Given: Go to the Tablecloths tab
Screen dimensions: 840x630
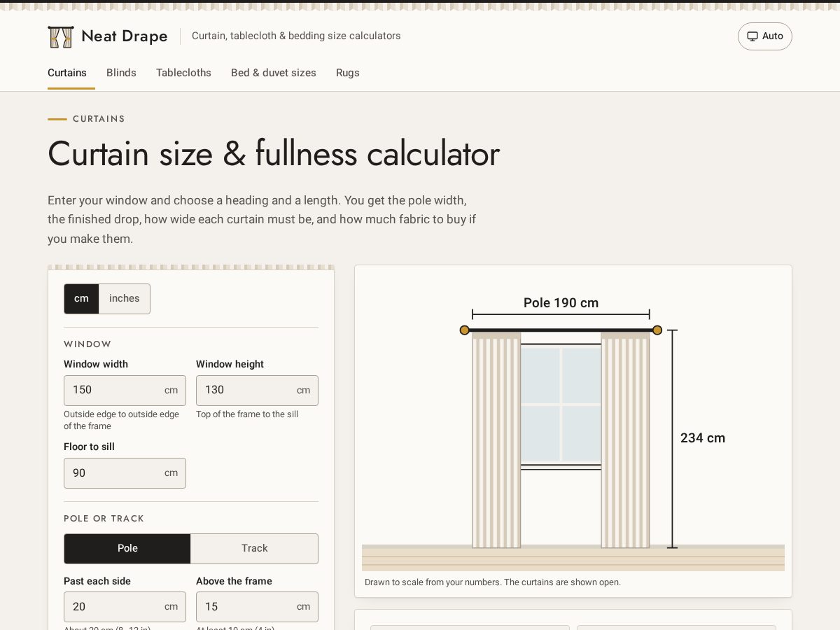Looking at the screenshot, I should coord(183,73).
